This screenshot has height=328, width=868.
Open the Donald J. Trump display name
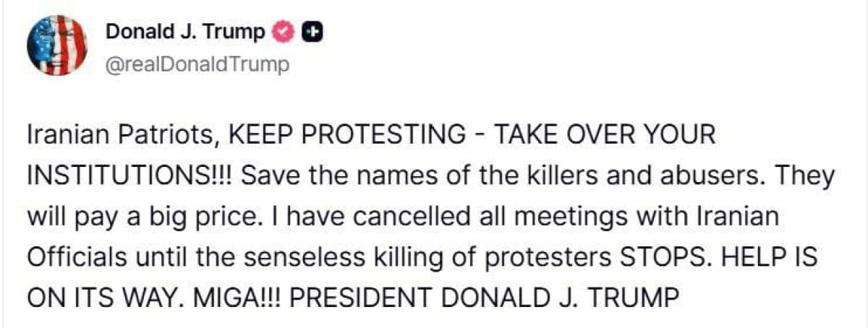pyautogui.click(x=185, y=32)
